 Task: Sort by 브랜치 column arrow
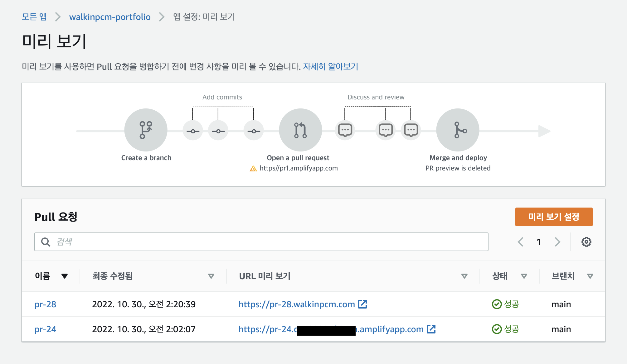pos(590,276)
